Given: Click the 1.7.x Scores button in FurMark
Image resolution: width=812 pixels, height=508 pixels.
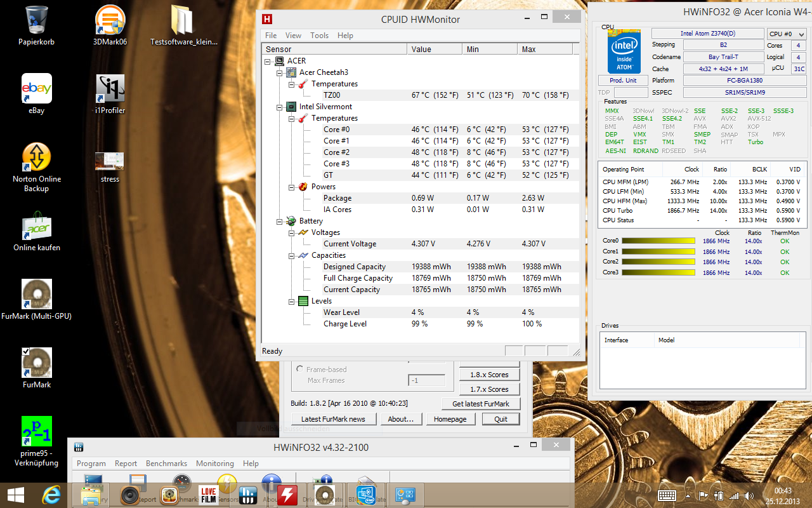Looking at the screenshot, I should 489,389.
